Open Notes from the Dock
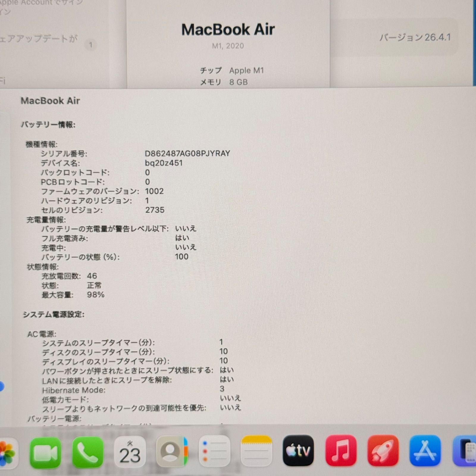Screen dimensions: 476x476 [x=256, y=451]
